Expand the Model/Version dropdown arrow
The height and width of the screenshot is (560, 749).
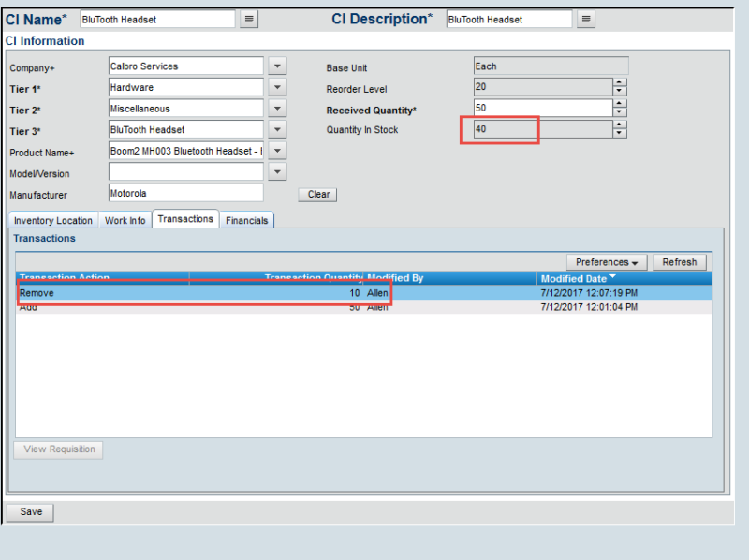tap(277, 172)
